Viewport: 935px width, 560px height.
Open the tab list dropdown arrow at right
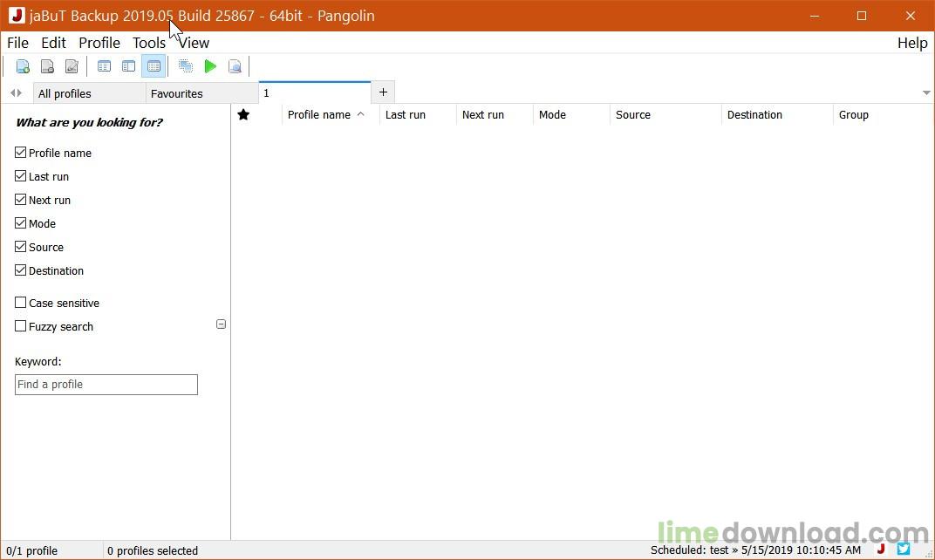coord(925,93)
